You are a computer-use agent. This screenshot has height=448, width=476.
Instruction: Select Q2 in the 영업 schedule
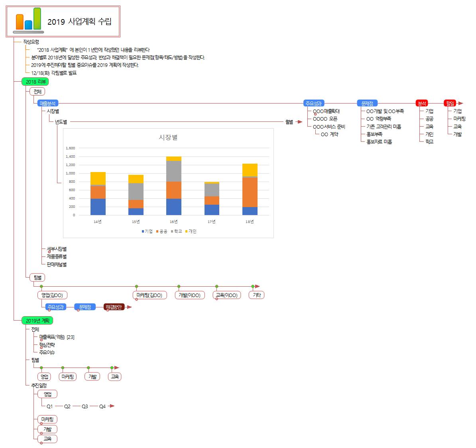click(x=67, y=406)
